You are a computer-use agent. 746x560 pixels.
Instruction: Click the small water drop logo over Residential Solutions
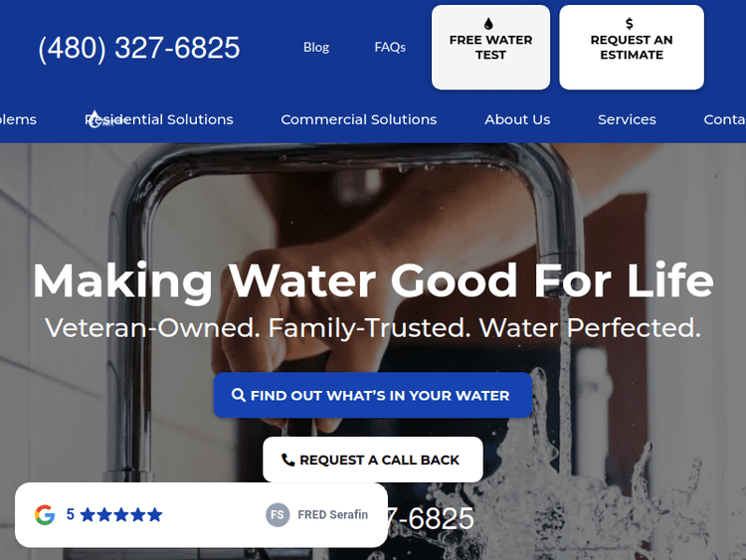[95, 119]
